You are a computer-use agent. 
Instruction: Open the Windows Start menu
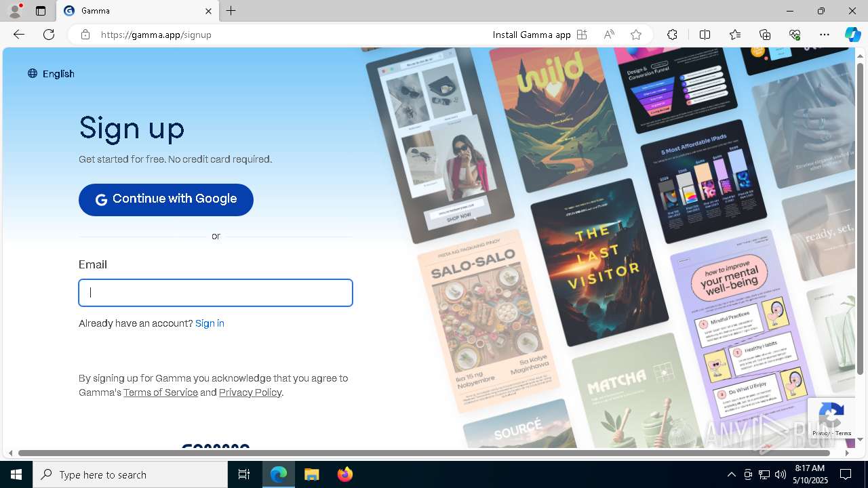16,474
